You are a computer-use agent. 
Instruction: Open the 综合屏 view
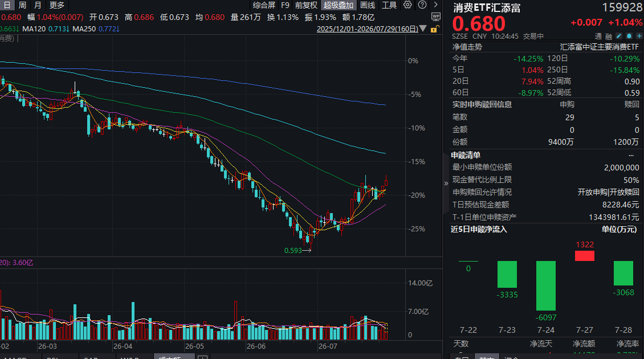(264, 5)
